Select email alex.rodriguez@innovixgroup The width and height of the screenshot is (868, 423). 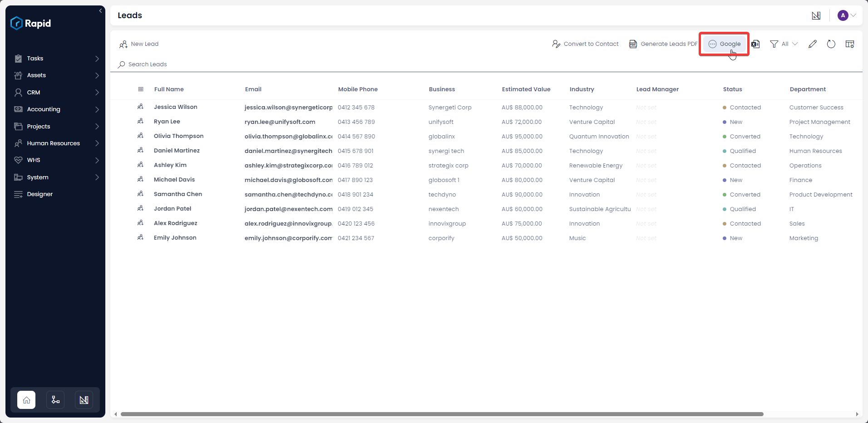pyautogui.click(x=288, y=224)
